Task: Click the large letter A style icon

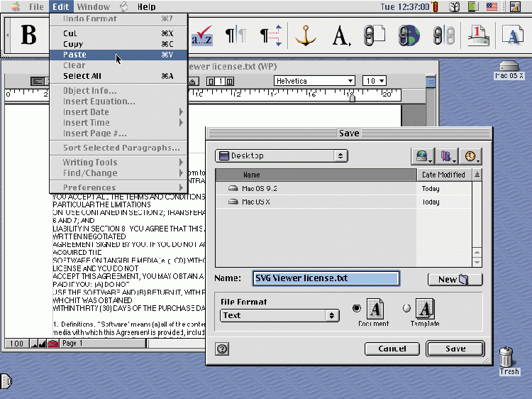Action: [341, 35]
